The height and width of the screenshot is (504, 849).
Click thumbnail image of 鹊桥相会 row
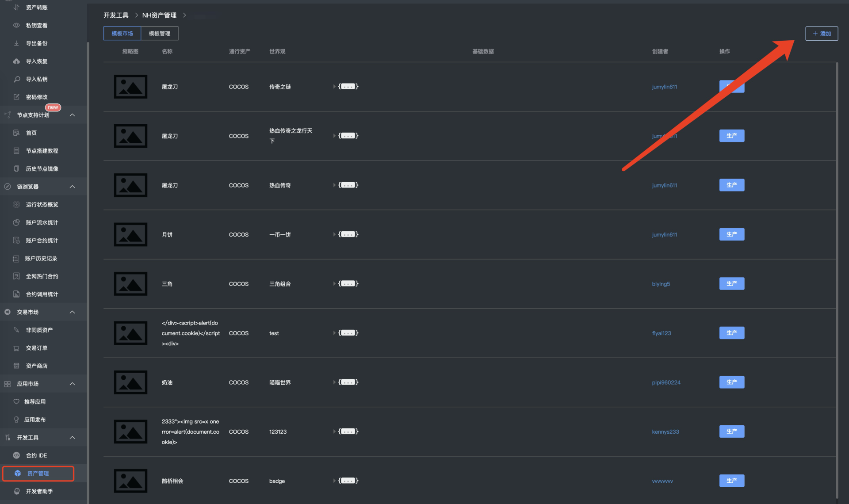click(x=130, y=481)
